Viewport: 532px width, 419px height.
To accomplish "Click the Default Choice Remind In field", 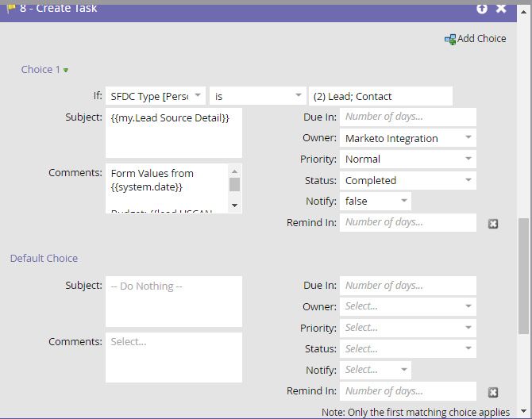I will click(407, 391).
